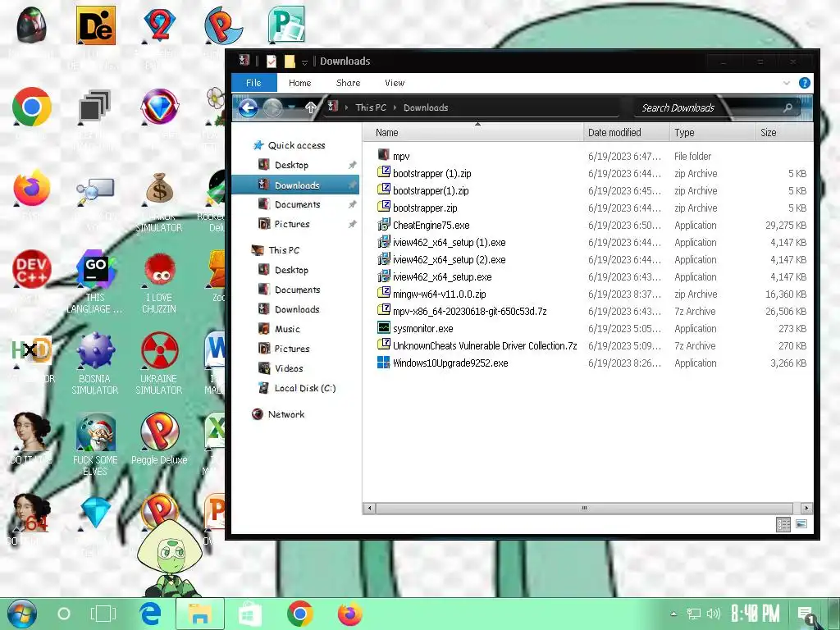
Task: Open the GoLand THIS LANGUAGE desktop icon
Action: 95,269
